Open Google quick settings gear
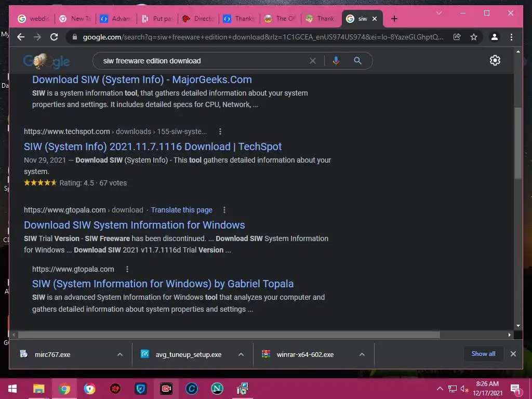The width and height of the screenshot is (532, 399). 495,60
